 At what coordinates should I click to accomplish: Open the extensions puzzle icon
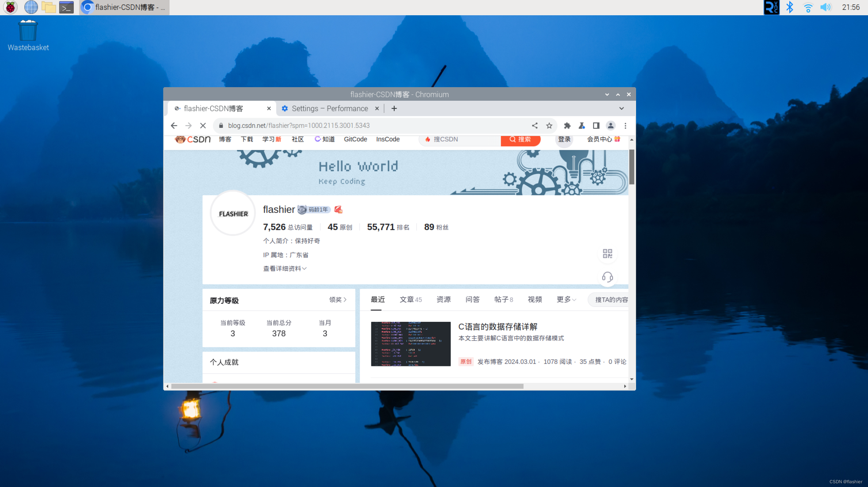point(567,126)
